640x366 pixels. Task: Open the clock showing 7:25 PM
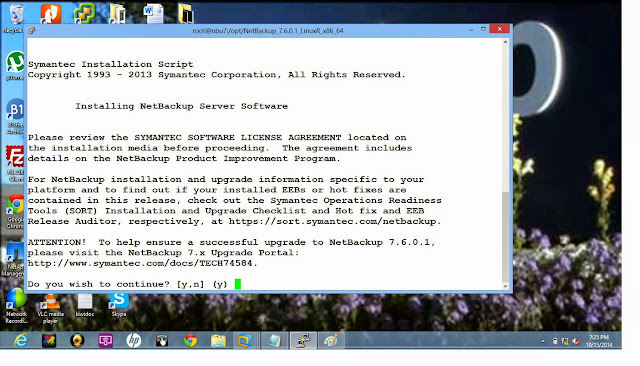tap(599, 341)
